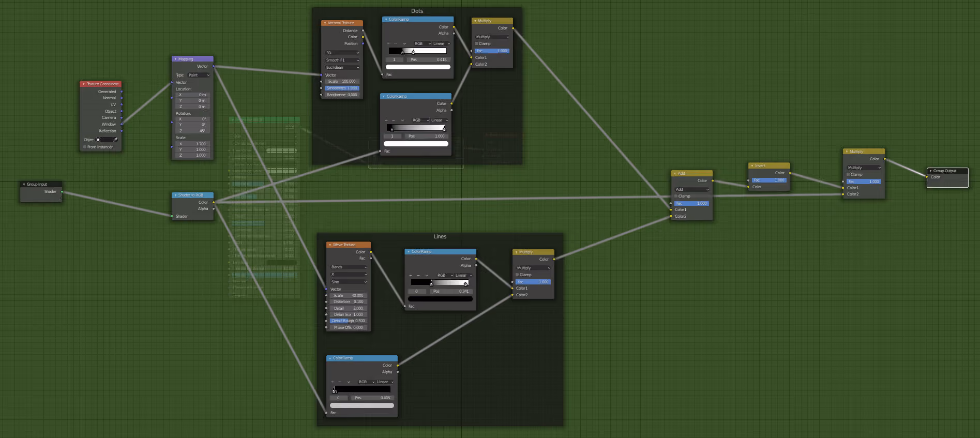Select the Color input socket of Group Output

[927, 177]
